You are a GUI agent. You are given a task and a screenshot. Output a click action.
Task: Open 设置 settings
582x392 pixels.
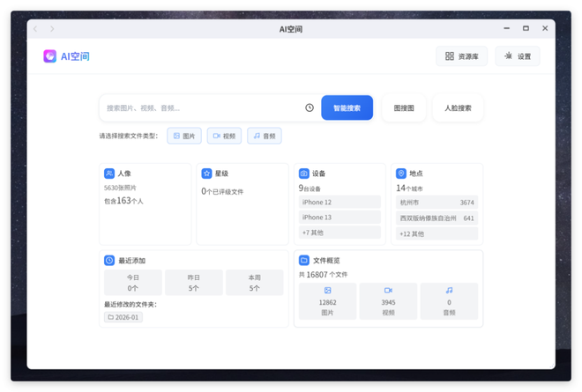tap(518, 56)
